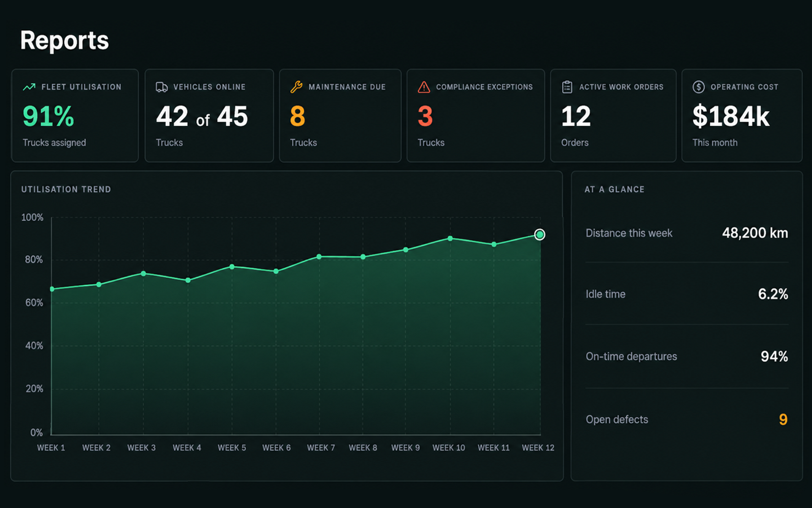Select the Week 5 chart data point
The image size is (812, 508).
click(232, 267)
